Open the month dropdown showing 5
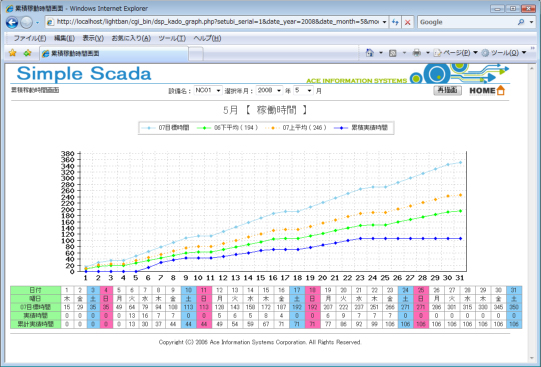This screenshot has width=541, height=367. (x=303, y=90)
